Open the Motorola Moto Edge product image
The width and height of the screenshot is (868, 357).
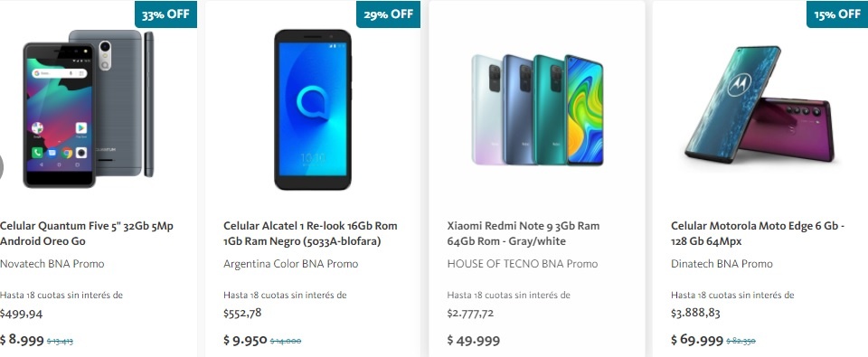(x=759, y=105)
